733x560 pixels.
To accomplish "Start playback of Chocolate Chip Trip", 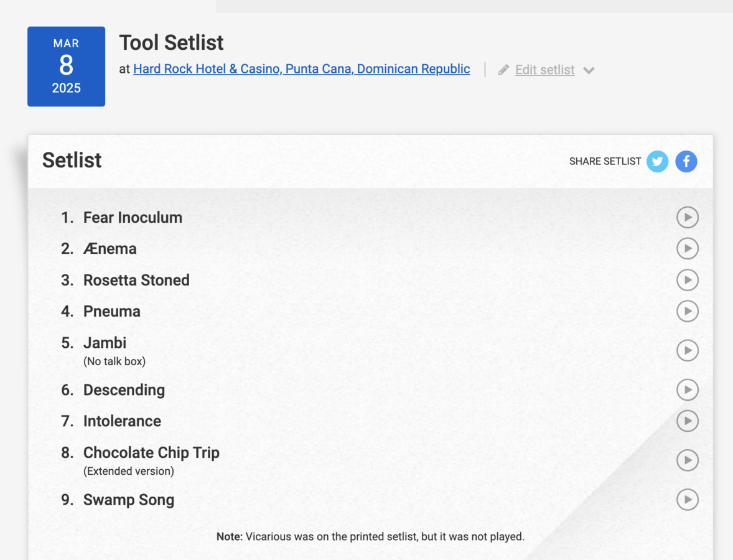I will 688,460.
